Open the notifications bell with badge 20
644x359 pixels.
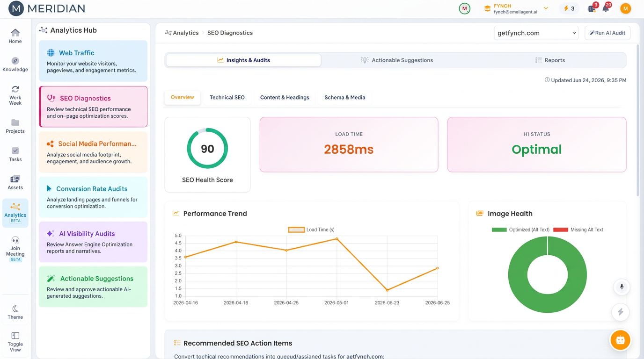click(606, 8)
